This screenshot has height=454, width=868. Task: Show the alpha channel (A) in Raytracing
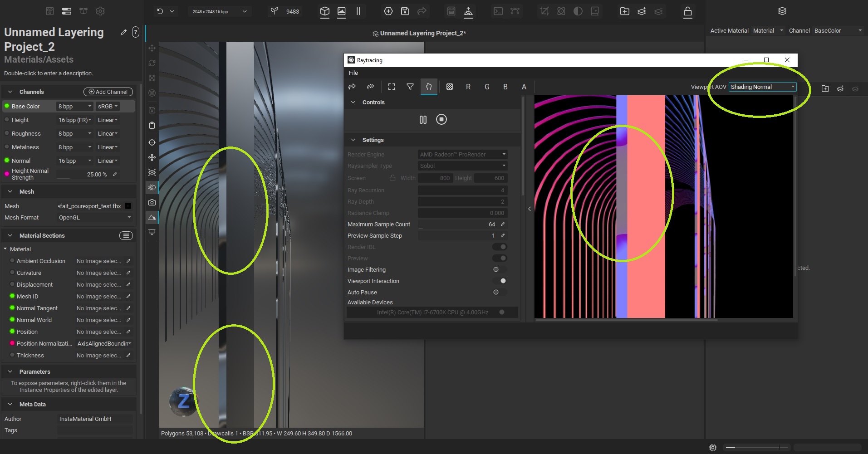pyautogui.click(x=524, y=87)
